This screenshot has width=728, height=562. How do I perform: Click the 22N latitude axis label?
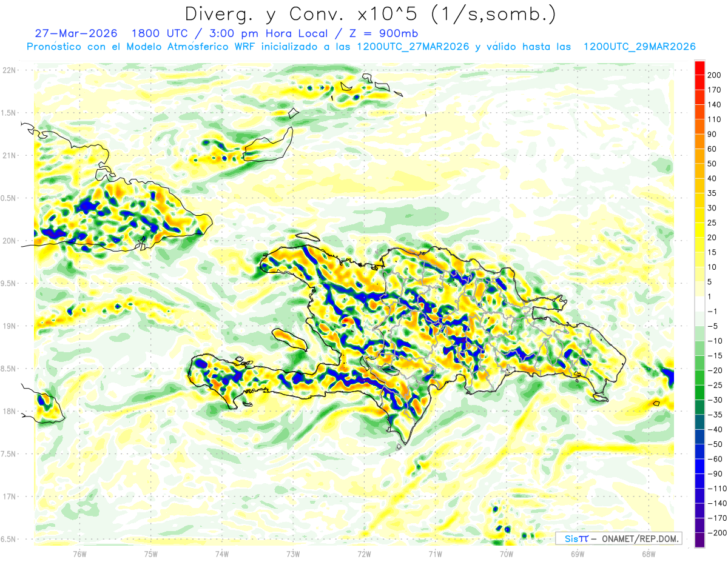click(x=8, y=70)
